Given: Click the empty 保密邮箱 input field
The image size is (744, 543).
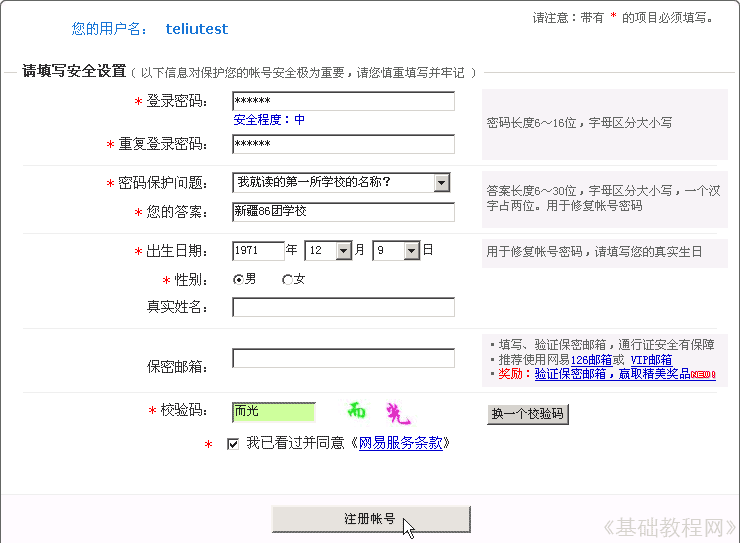Looking at the screenshot, I should coord(343,358).
